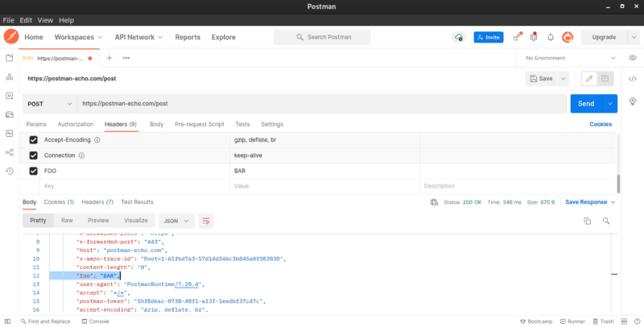Switch to the Params tab

pyautogui.click(x=36, y=125)
